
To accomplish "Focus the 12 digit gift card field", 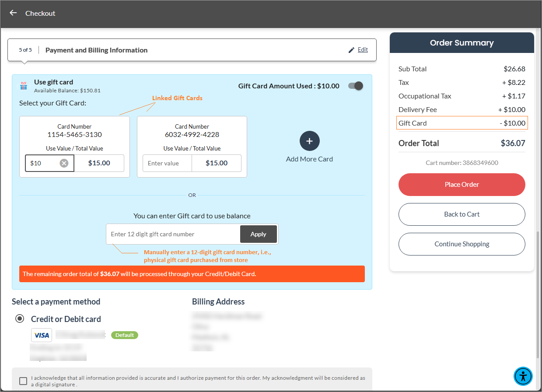I will 173,234.
